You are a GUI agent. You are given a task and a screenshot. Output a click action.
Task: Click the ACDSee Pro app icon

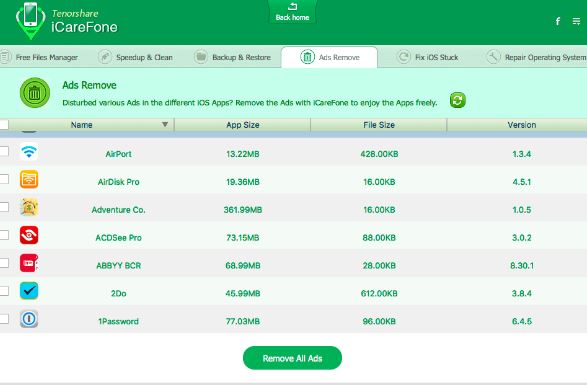(29, 235)
